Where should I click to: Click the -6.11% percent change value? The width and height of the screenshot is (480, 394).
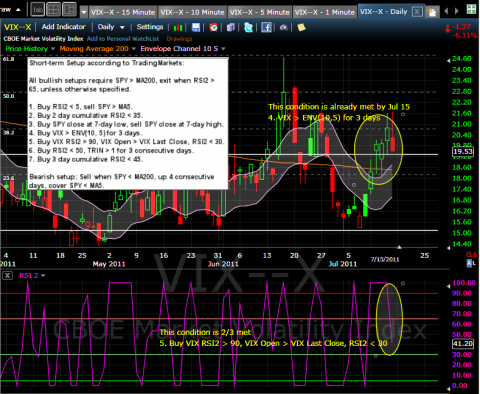click(x=466, y=35)
